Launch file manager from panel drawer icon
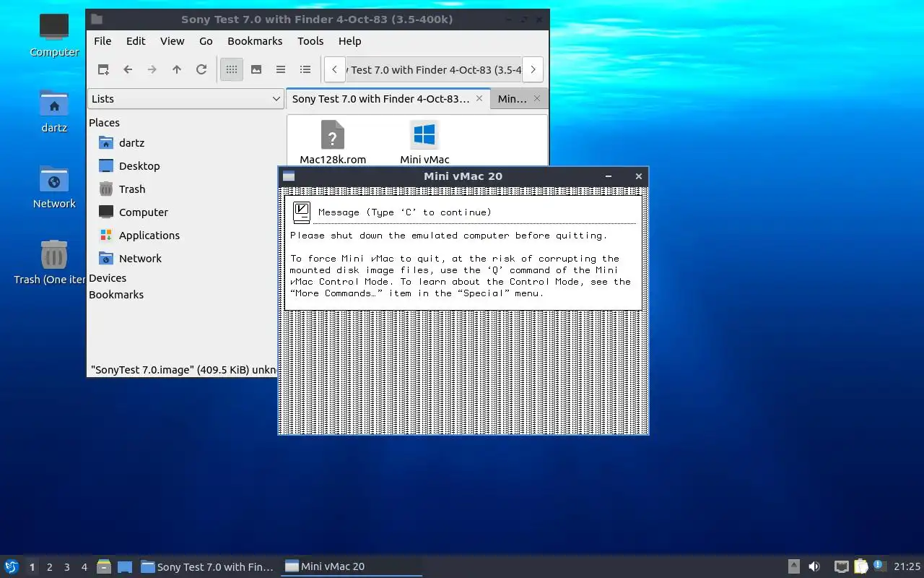Viewport: 924px width, 578px height. point(104,567)
